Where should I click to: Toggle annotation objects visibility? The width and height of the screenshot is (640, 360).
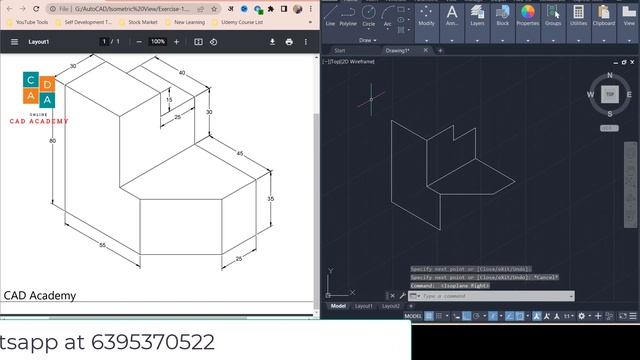tap(536, 316)
